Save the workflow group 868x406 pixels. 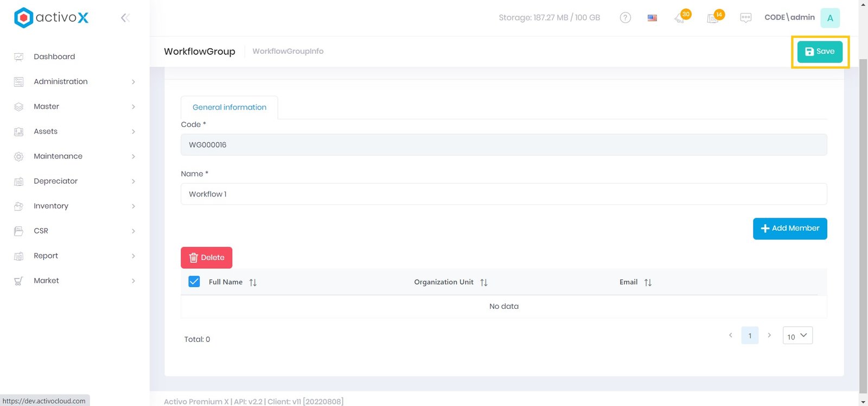click(x=820, y=52)
